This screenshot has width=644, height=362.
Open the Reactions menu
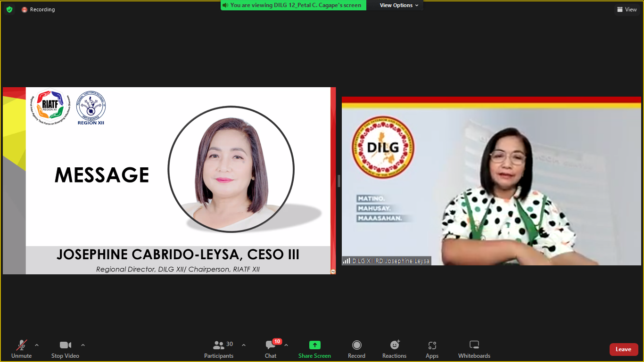394,349
